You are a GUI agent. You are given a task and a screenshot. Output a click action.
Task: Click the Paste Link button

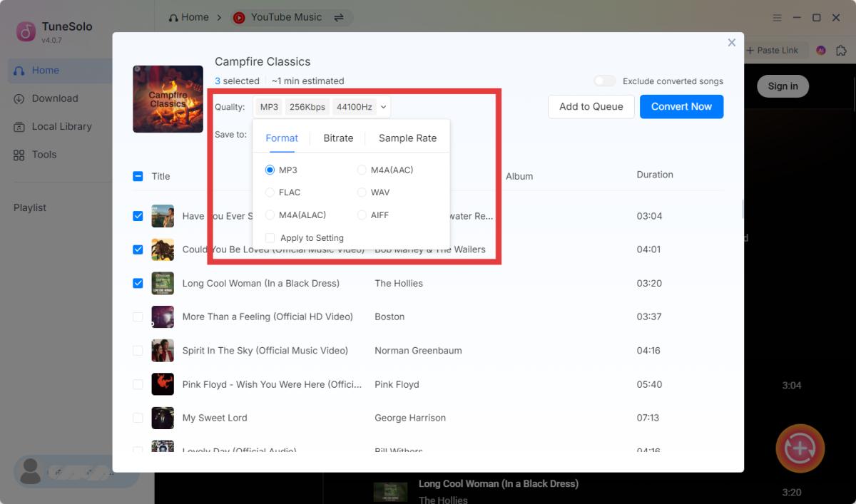pos(773,50)
